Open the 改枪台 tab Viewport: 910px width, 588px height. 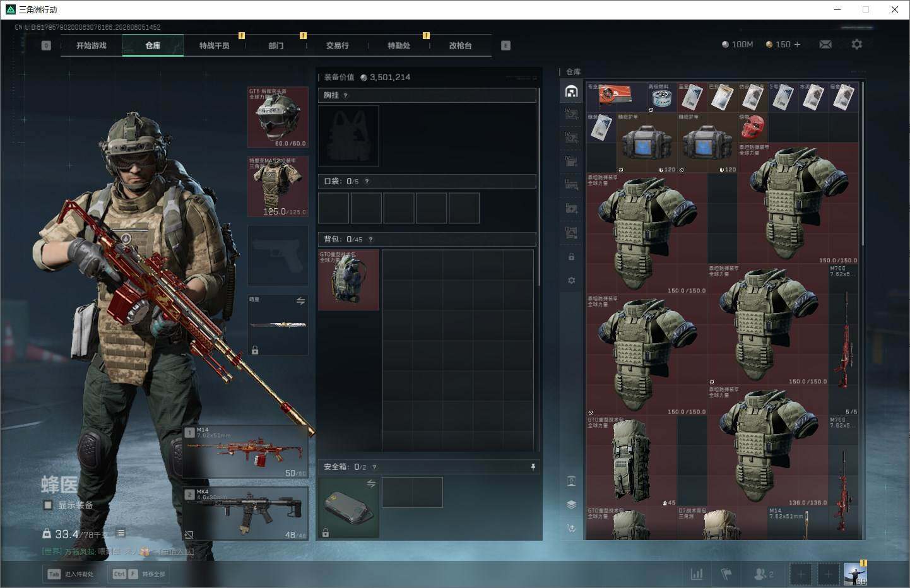461,45
